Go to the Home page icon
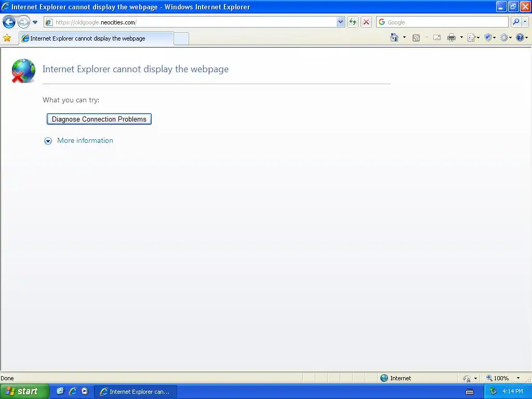532x399 pixels. point(394,37)
